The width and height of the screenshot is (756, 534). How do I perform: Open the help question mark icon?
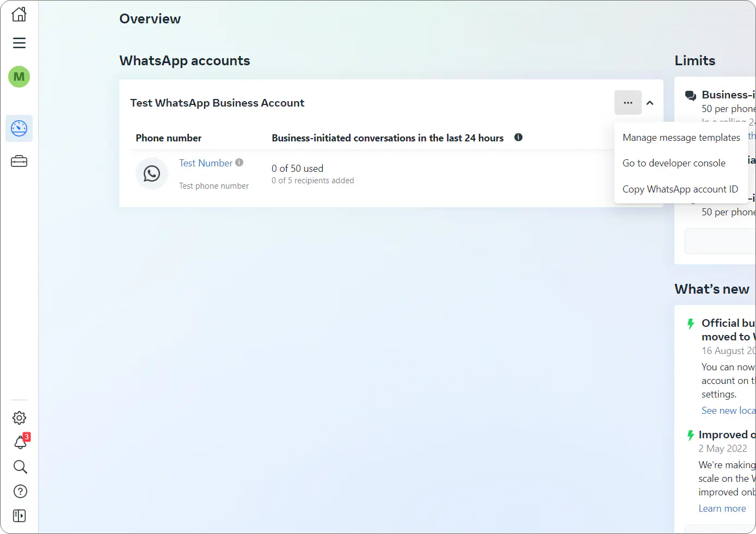click(x=20, y=491)
